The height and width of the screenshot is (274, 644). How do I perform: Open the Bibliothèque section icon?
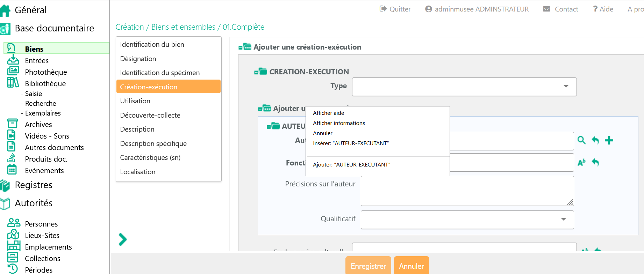point(13,83)
